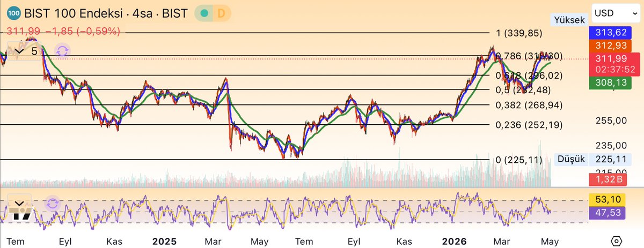Collapse the RSI pane legend chevron

click(x=19, y=204)
